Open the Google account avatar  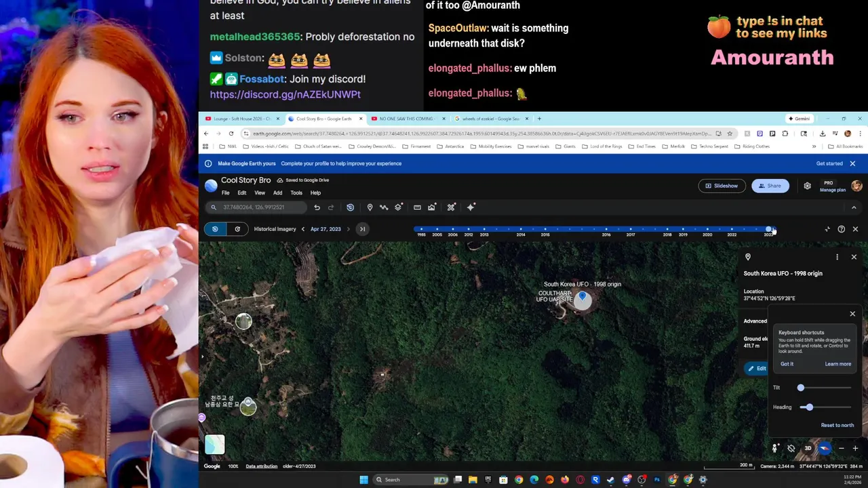[x=856, y=186]
